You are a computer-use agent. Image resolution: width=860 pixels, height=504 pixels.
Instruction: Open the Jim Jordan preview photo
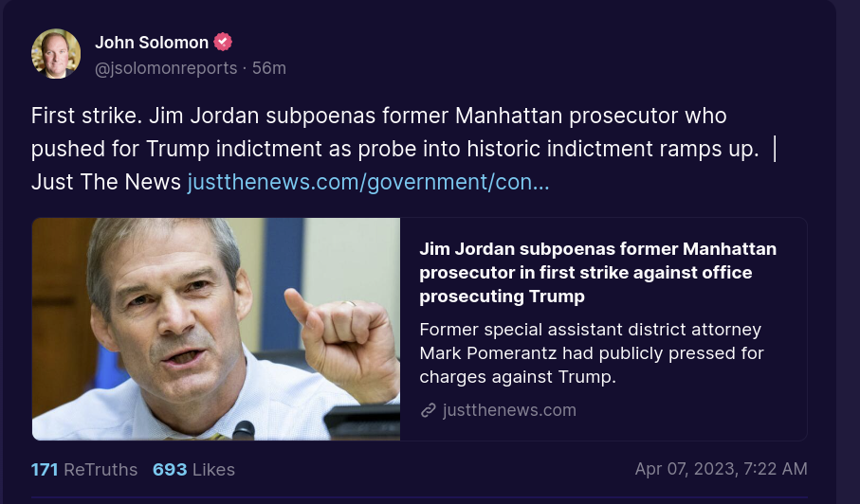coord(216,329)
